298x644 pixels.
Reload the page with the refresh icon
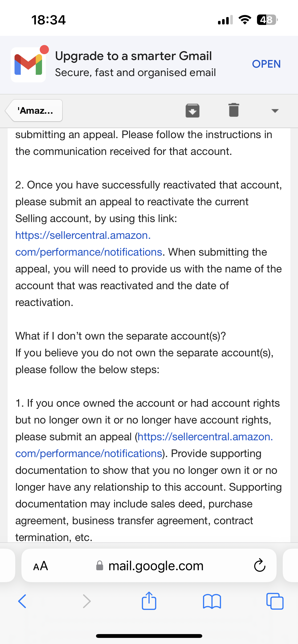pyautogui.click(x=260, y=565)
